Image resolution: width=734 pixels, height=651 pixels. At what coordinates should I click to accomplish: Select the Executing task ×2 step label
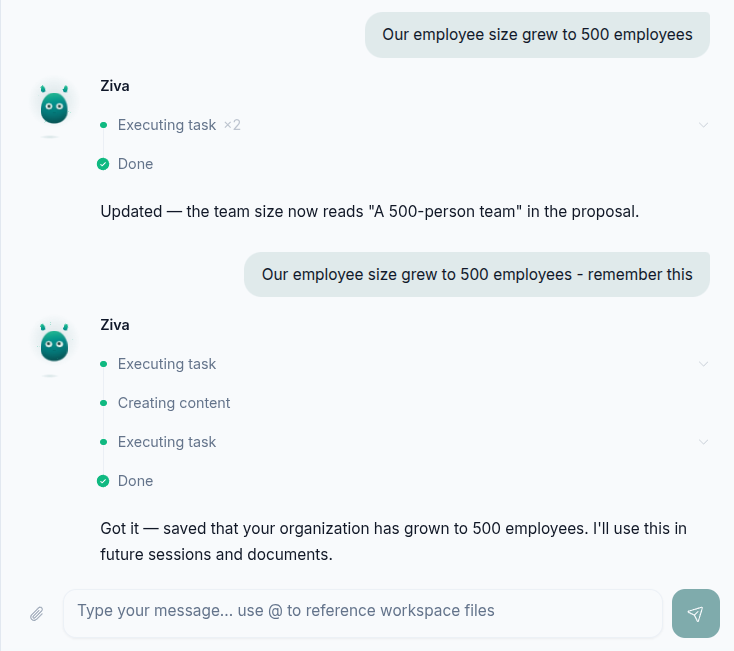pos(179,125)
